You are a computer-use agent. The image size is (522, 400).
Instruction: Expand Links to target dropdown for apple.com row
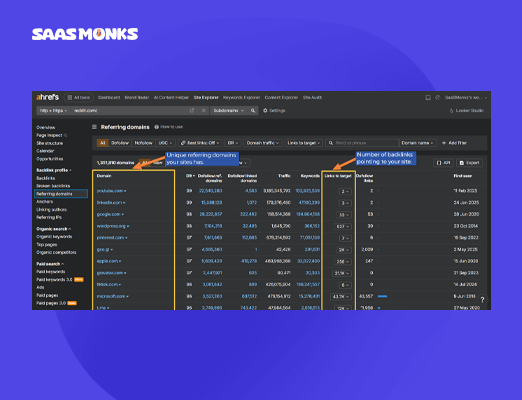(x=343, y=262)
